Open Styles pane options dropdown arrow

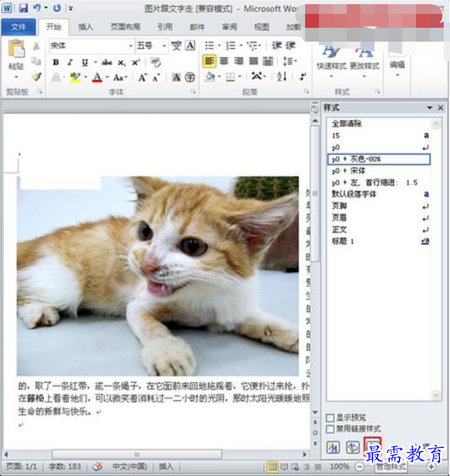[429, 108]
